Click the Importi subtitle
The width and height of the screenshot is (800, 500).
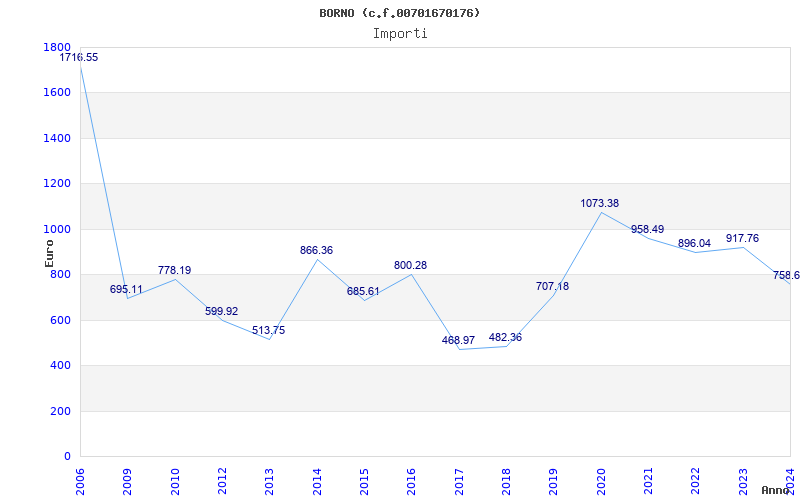400,34
